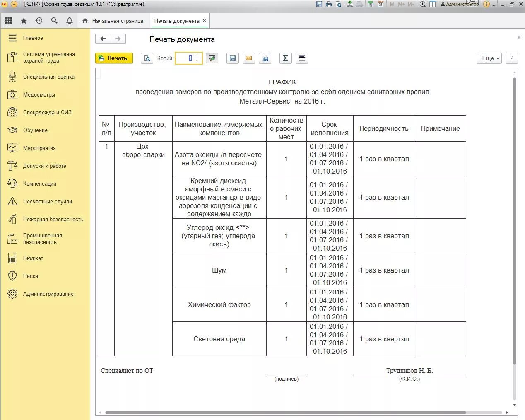Viewport: 525px width, 420px height.
Task: Click the title bar save diskette icon
Action: click(319, 4)
